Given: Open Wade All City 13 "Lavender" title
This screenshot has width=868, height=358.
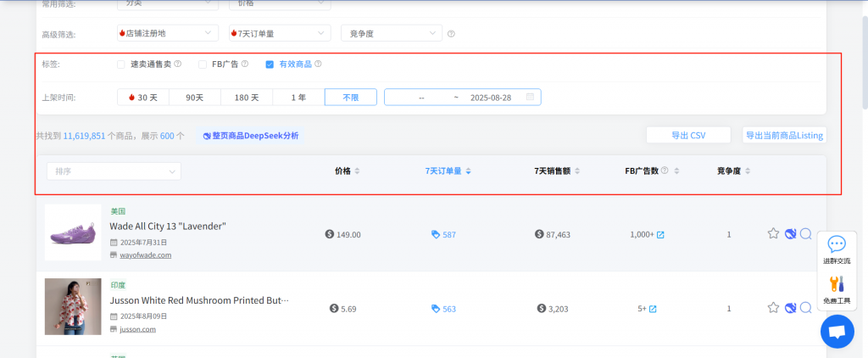Looking at the screenshot, I should tap(168, 227).
